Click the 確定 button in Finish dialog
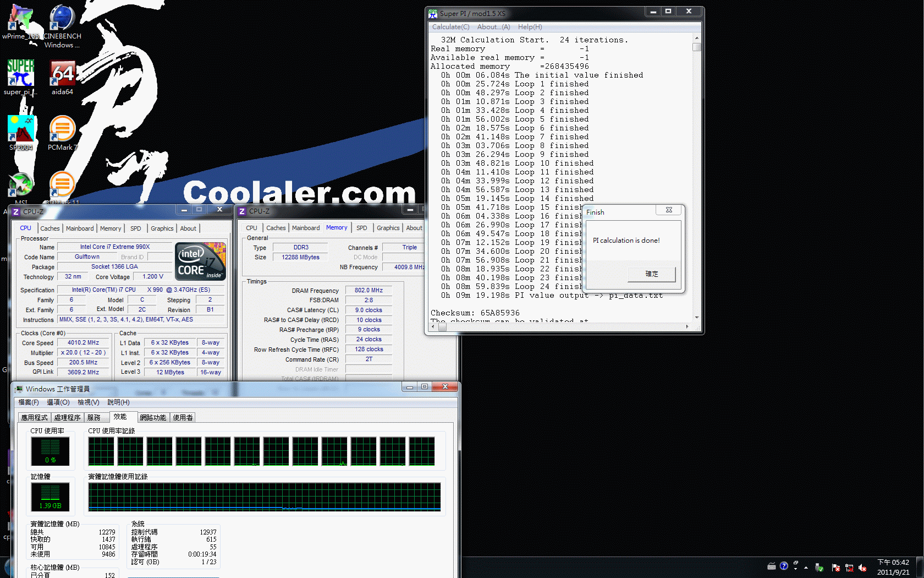The width and height of the screenshot is (924, 578). point(652,274)
